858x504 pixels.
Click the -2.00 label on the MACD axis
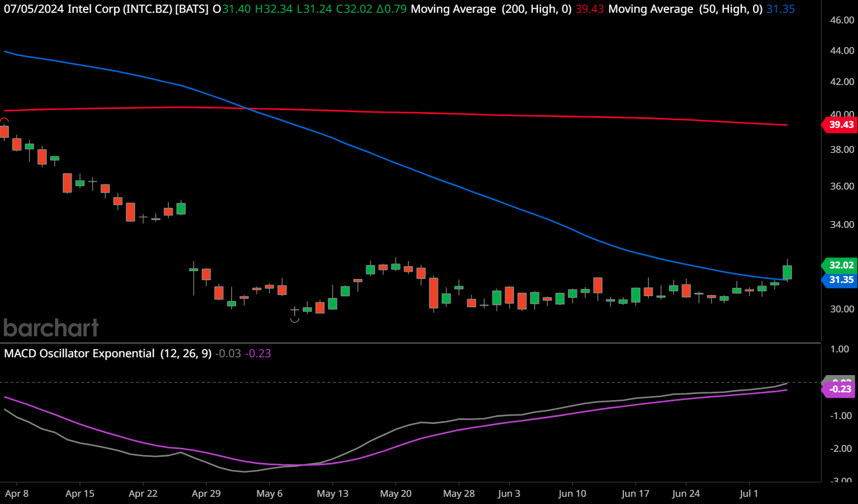[x=840, y=448]
